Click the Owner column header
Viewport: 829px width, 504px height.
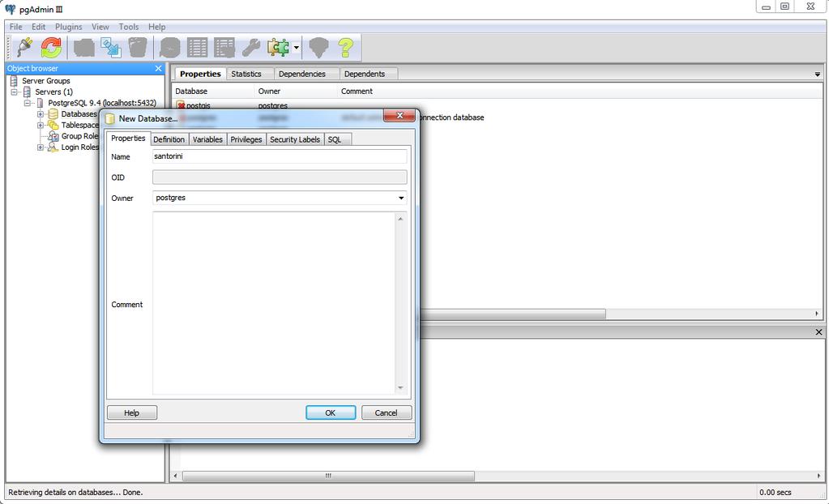[296, 91]
